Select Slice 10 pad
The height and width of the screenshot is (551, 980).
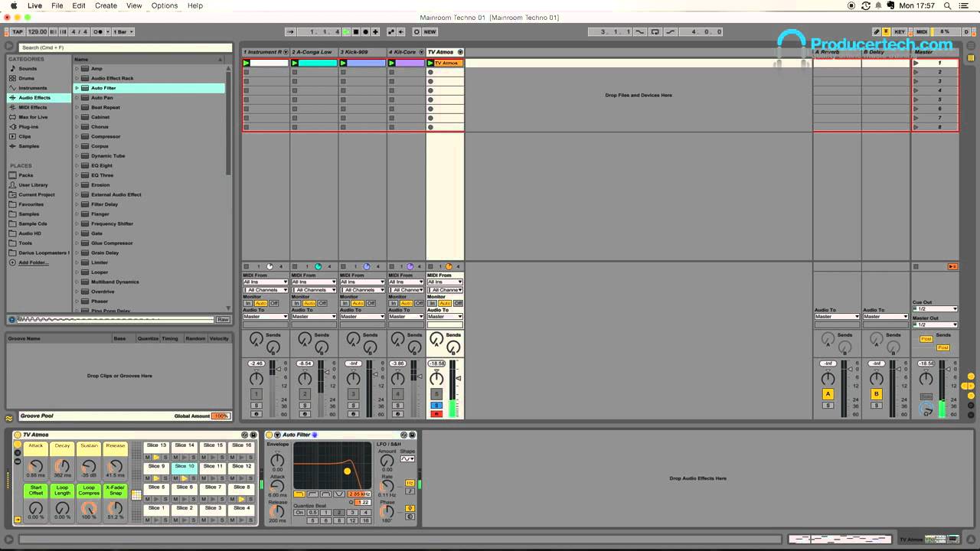pos(185,470)
